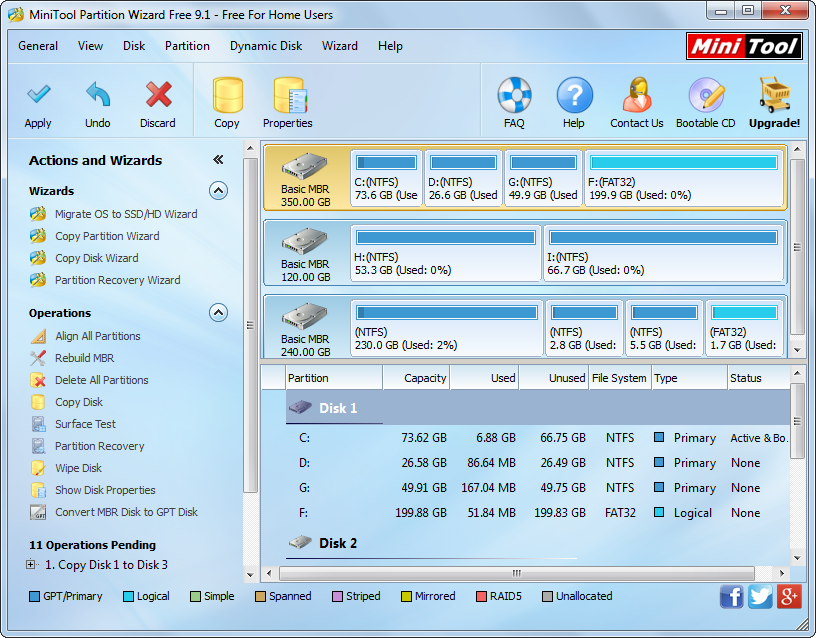
Task: Open the Dynamic Disk menu
Action: pos(266,46)
